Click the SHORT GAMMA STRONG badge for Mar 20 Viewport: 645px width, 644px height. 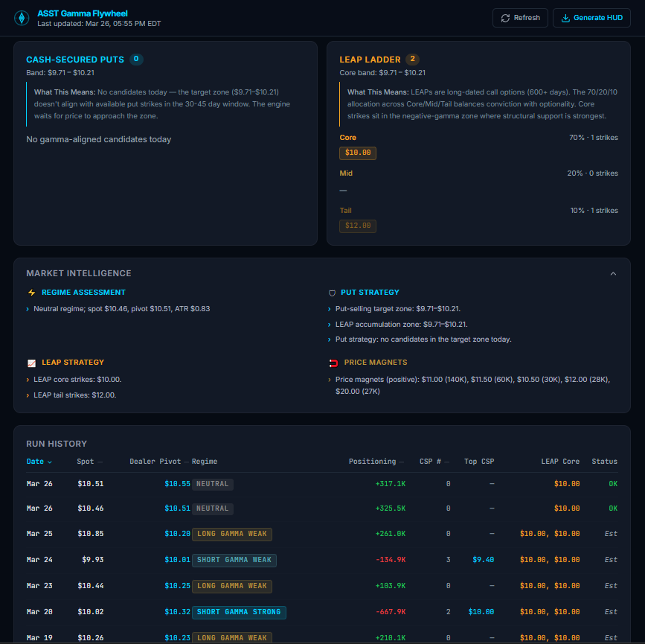[239, 612]
